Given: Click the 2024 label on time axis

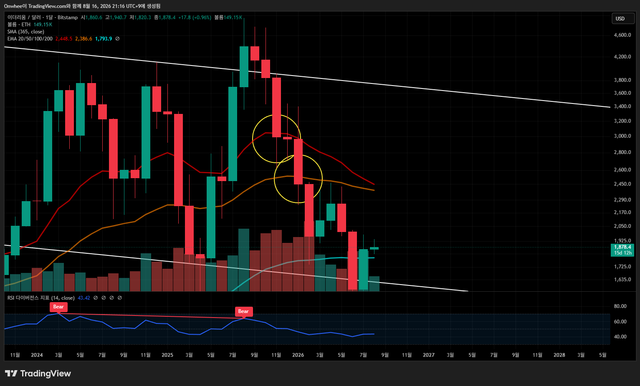Looking at the screenshot, I should click(x=37, y=355).
